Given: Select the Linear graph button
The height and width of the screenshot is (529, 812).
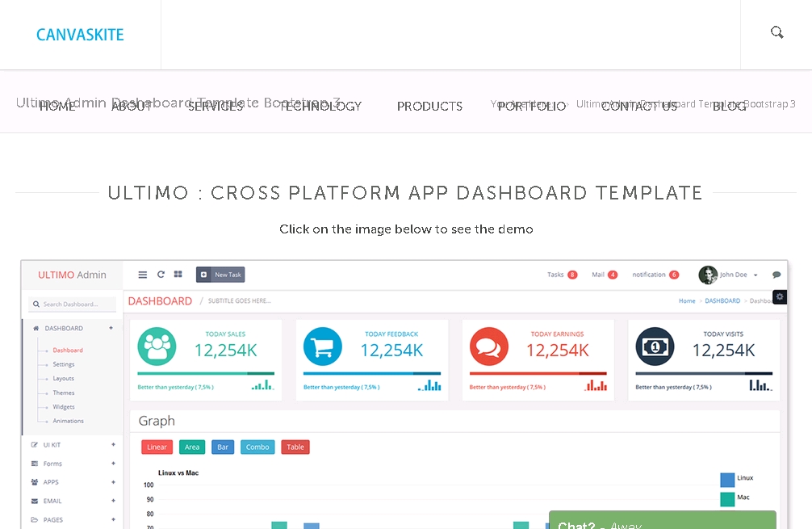Looking at the screenshot, I should [157, 447].
